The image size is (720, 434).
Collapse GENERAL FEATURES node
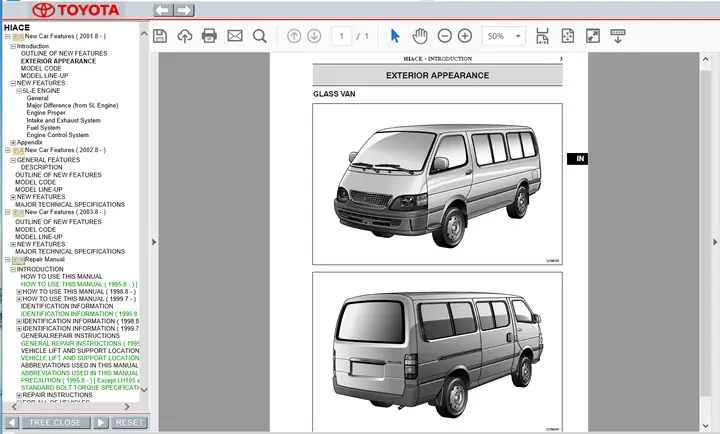[13, 160]
